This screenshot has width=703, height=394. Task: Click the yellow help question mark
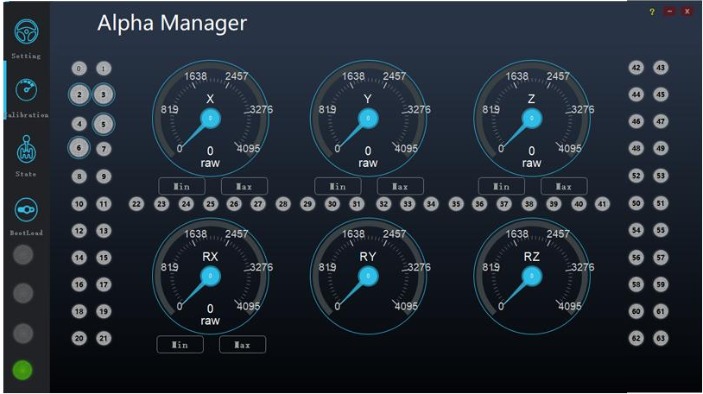[652, 12]
